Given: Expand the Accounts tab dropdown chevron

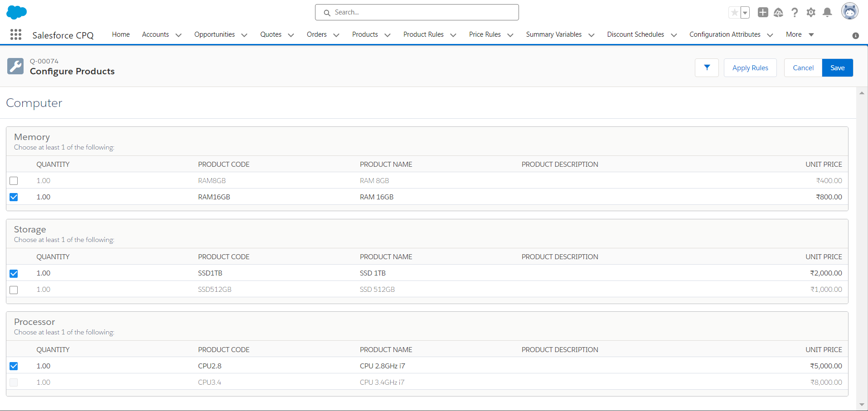Looking at the screenshot, I should tap(179, 35).
